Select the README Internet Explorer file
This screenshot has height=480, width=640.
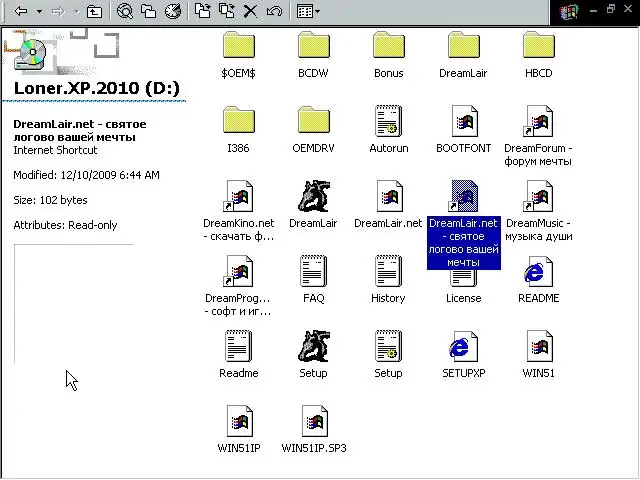point(538,280)
